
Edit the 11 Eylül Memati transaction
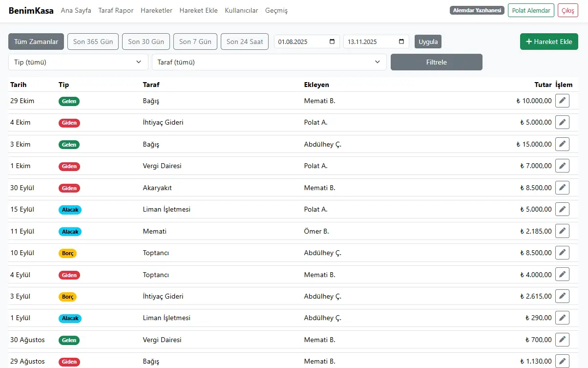tap(562, 231)
